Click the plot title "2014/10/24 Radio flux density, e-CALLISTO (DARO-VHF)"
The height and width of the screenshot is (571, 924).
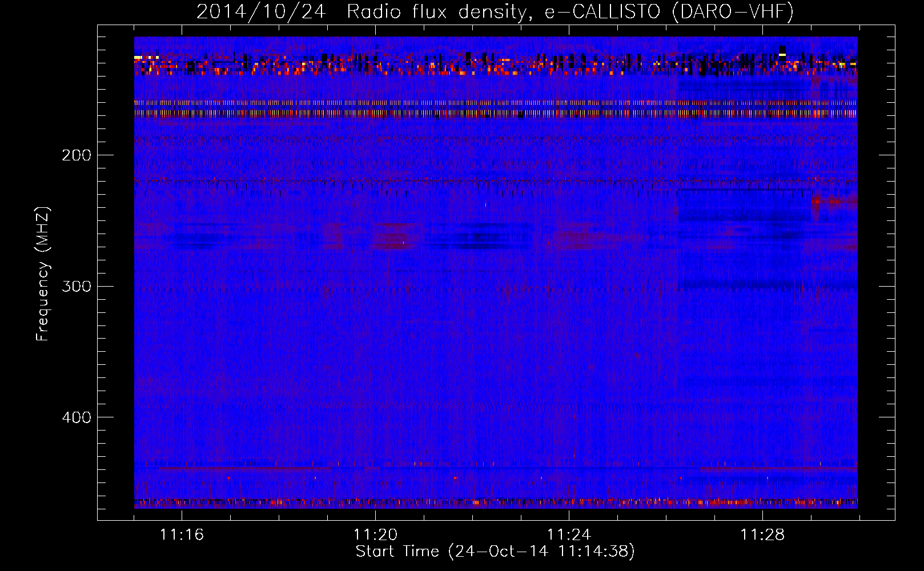click(x=495, y=11)
